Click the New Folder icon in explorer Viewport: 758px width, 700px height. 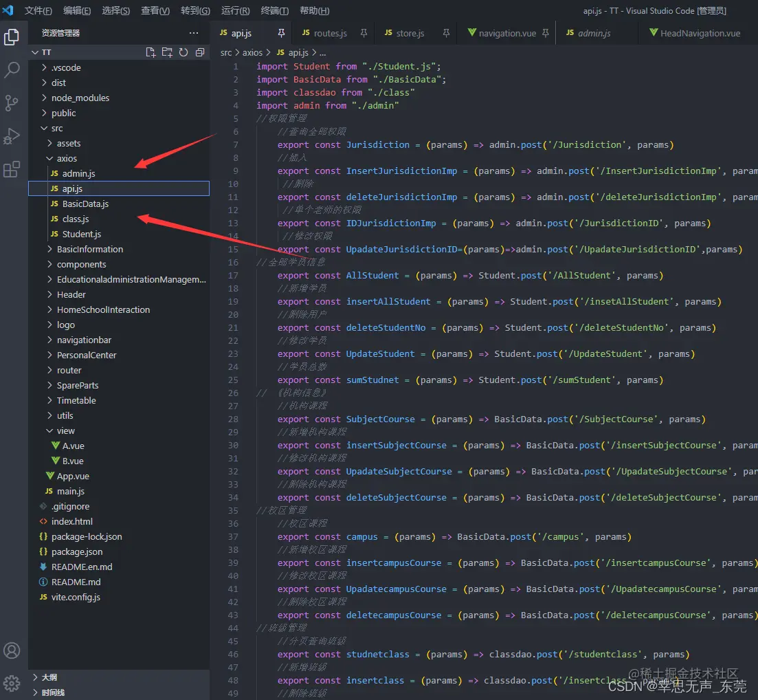167,52
